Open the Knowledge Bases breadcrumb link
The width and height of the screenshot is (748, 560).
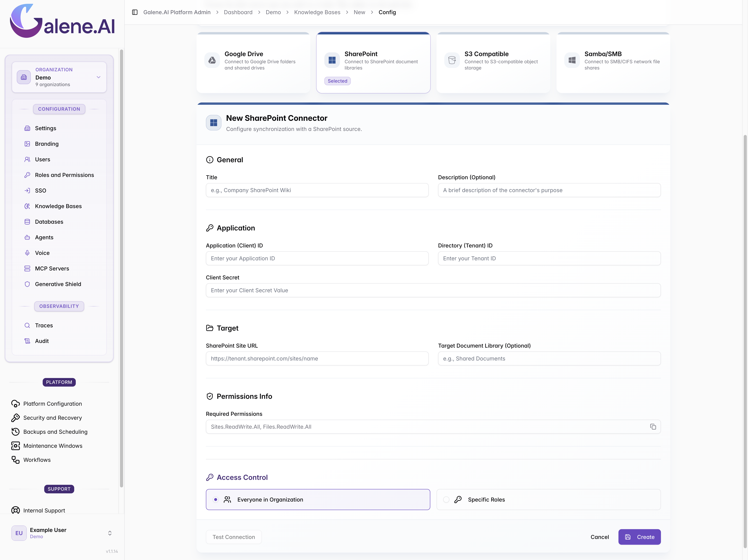(317, 12)
